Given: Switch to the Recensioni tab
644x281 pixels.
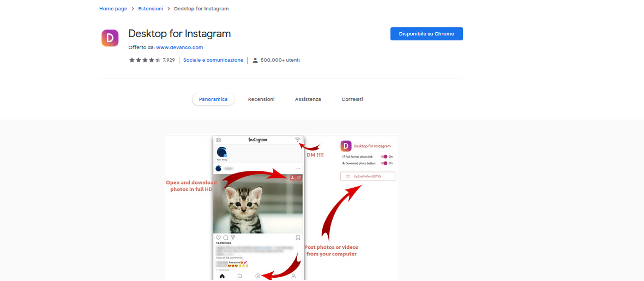Looking at the screenshot, I should click(261, 99).
